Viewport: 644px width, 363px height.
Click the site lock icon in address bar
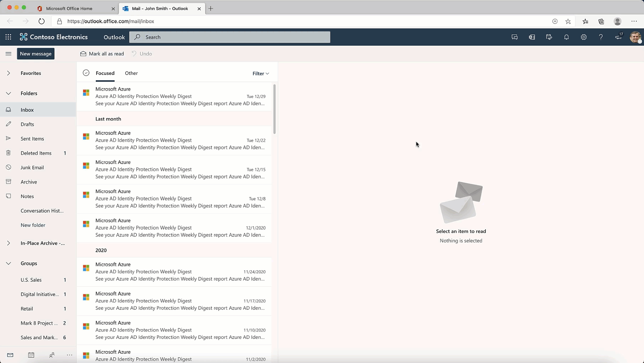pos(59,21)
